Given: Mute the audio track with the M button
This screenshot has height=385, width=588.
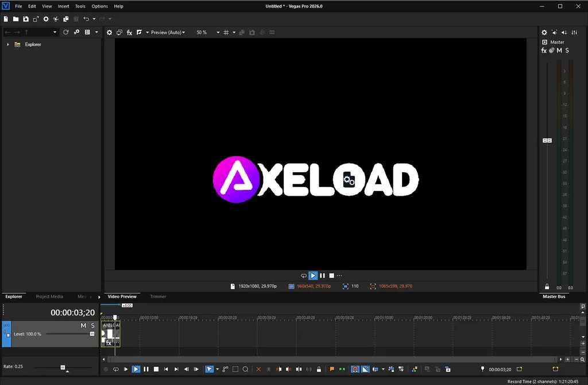Looking at the screenshot, I should point(83,325).
